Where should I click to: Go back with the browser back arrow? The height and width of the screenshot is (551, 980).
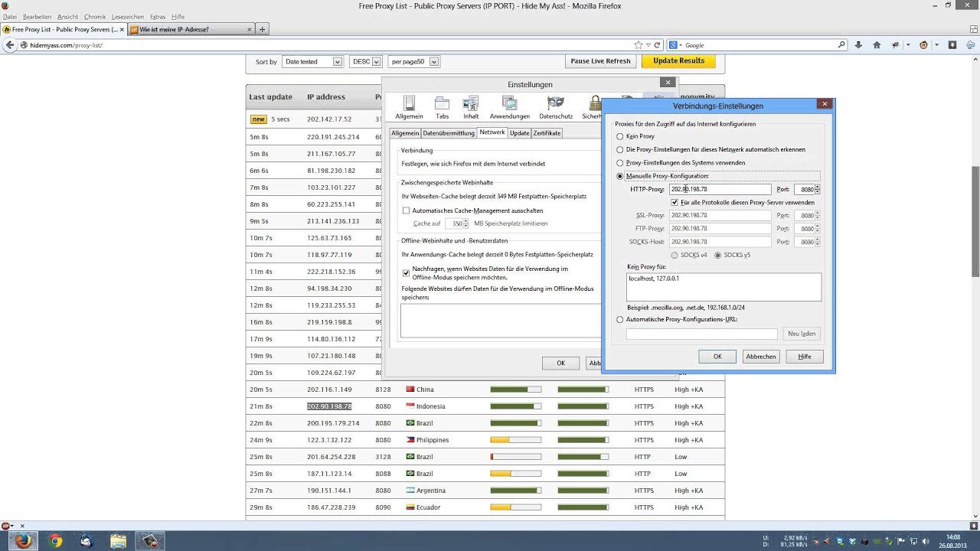(x=11, y=45)
